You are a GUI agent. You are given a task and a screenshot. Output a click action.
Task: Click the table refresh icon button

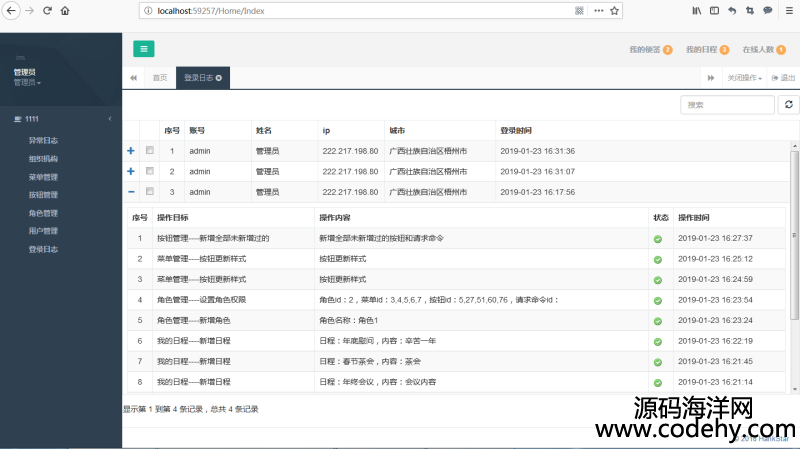[x=789, y=104]
